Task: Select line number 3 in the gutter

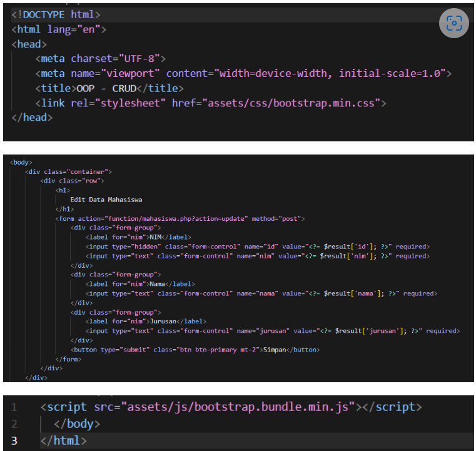Action: [14, 441]
